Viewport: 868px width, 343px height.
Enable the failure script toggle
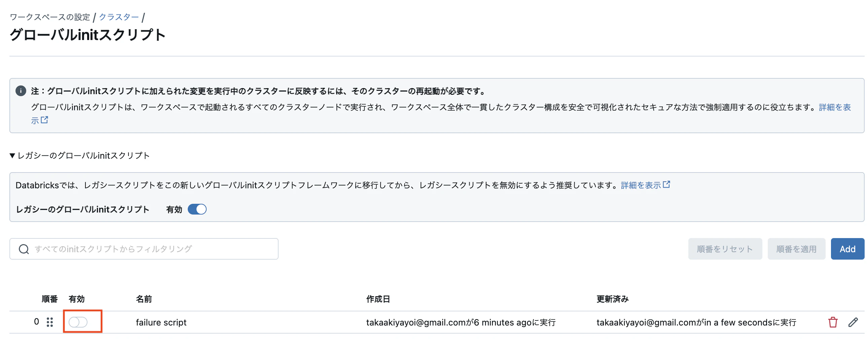(x=78, y=322)
